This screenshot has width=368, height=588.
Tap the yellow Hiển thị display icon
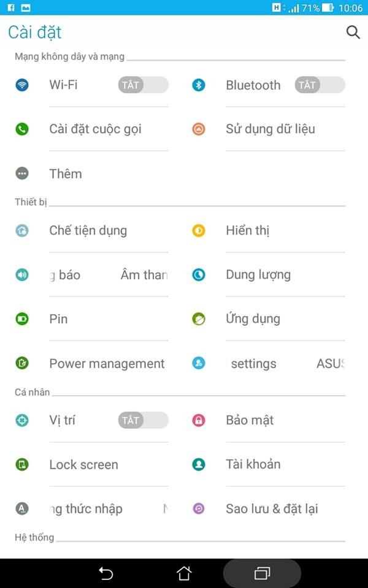199,230
